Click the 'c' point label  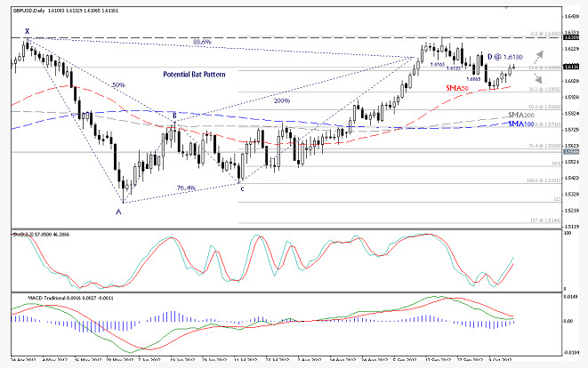coord(242,188)
